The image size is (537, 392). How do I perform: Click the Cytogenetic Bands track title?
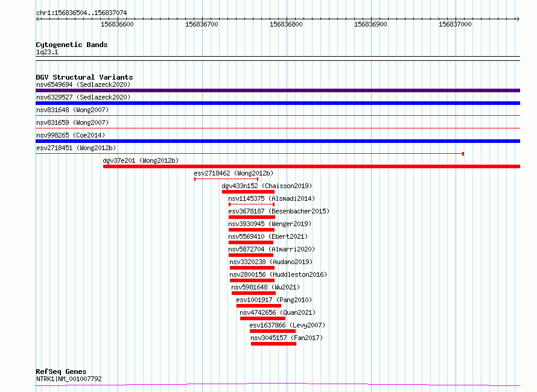72,45
